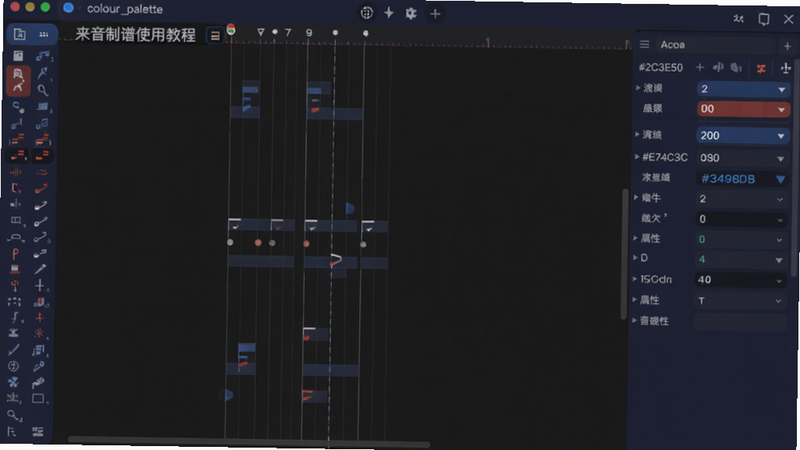Toggle the red pin icon in properties panel
The width and height of the screenshot is (800, 450).
click(x=761, y=68)
